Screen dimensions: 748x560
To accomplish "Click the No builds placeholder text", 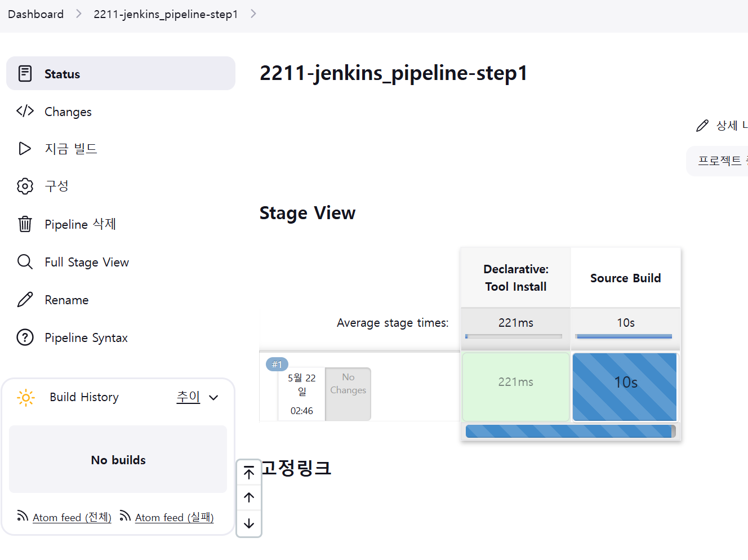I will (x=118, y=460).
